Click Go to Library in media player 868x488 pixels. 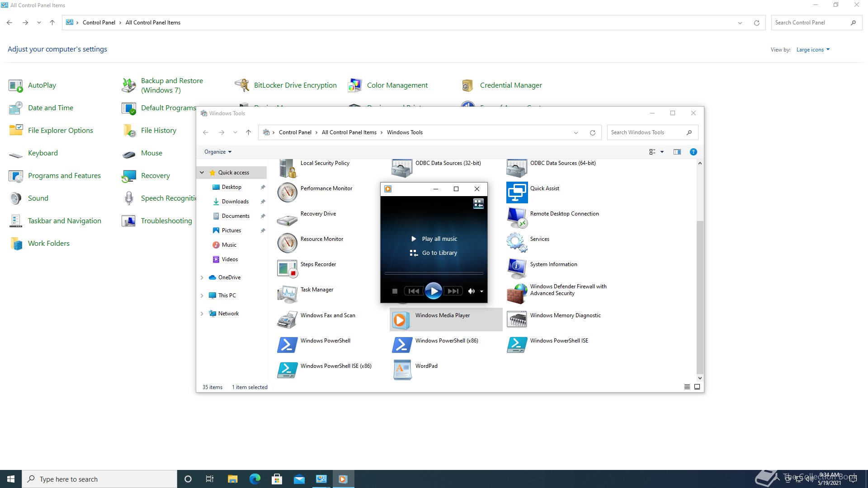coord(434,253)
